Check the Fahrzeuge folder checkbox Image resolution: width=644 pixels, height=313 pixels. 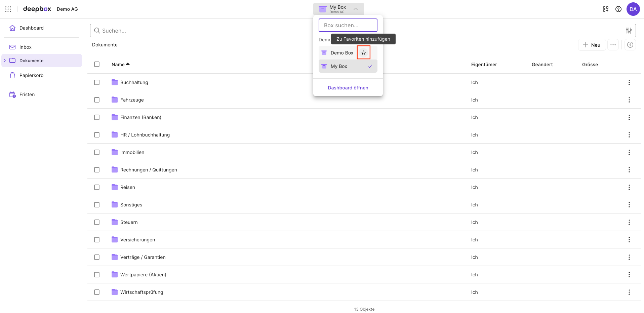(x=97, y=100)
